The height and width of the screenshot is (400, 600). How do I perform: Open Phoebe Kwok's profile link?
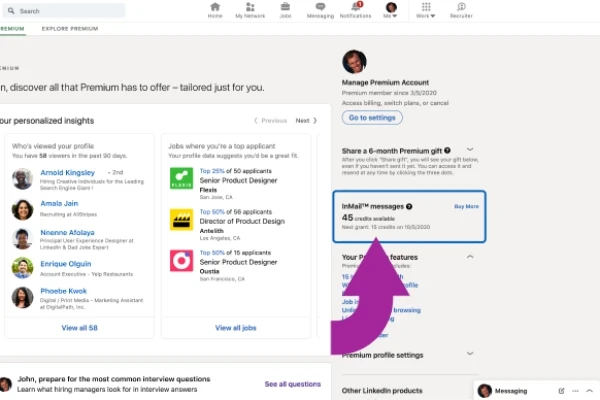pos(64,291)
